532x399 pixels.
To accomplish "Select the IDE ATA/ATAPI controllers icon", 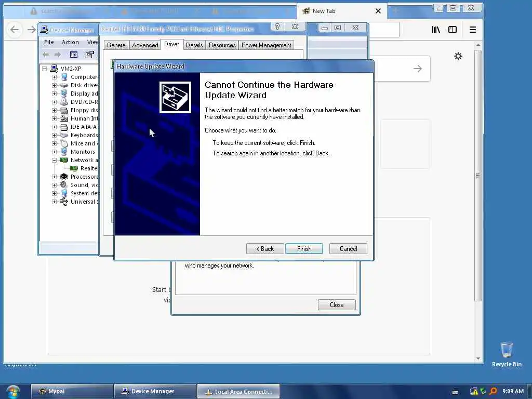I will (64, 127).
